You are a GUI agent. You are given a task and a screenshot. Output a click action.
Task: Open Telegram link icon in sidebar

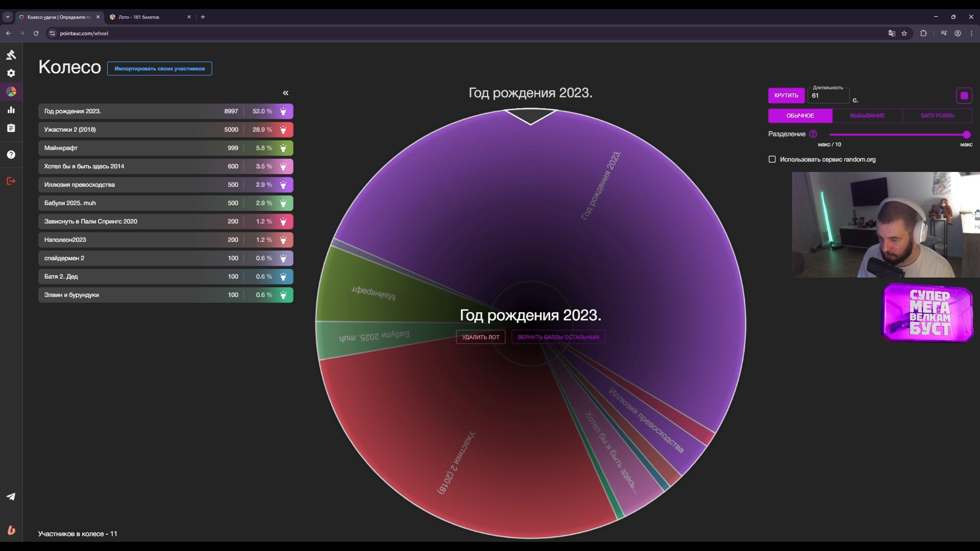click(x=11, y=496)
